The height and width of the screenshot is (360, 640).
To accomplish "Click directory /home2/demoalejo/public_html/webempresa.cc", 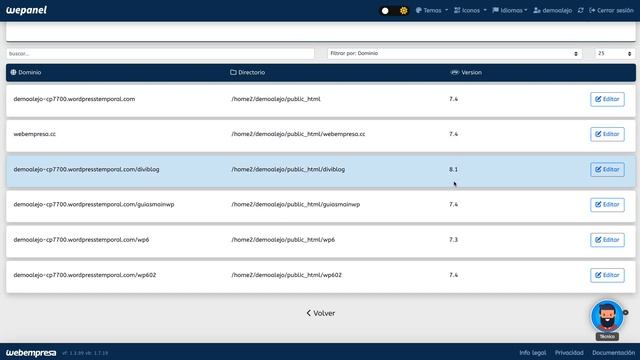I will coord(298,134).
